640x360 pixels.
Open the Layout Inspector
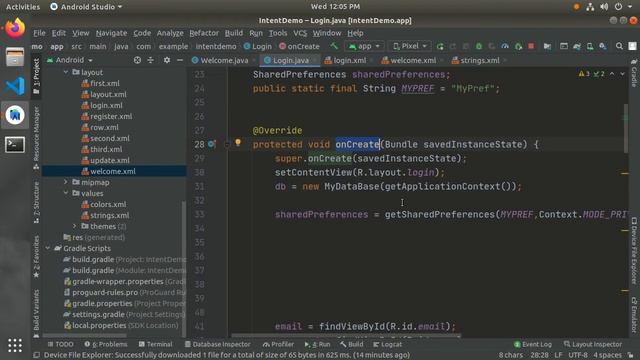click(593, 344)
